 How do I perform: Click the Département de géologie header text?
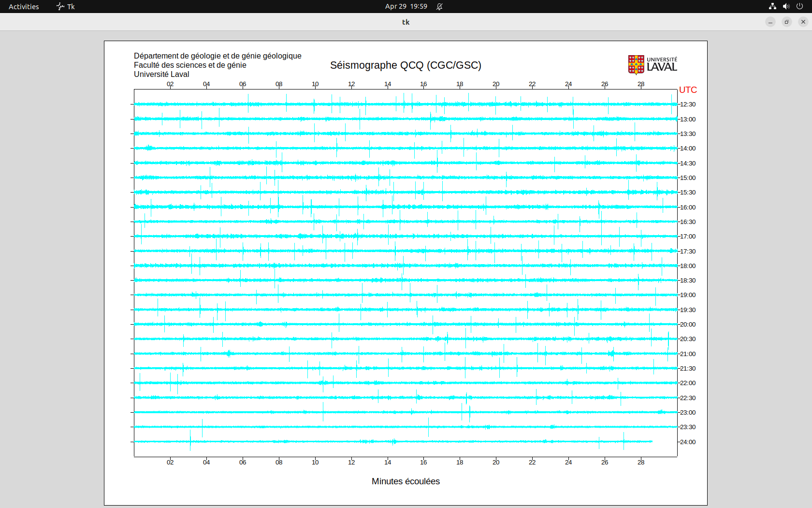(217, 56)
